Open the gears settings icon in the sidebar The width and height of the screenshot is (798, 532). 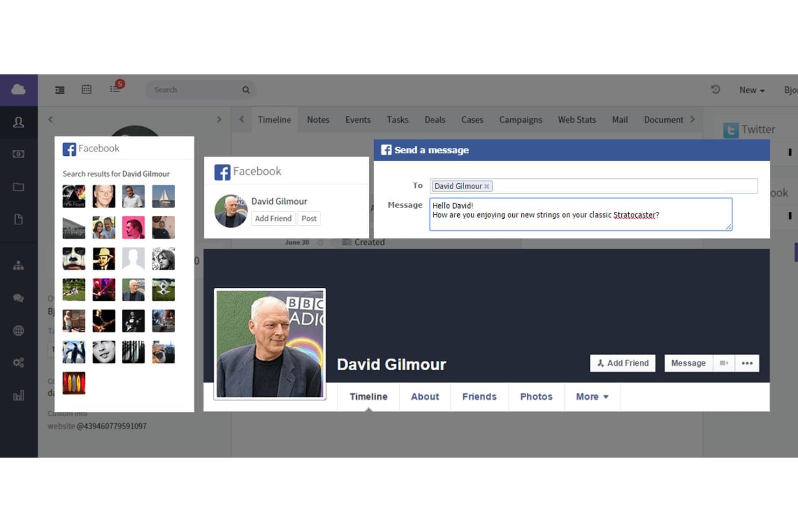click(x=18, y=363)
